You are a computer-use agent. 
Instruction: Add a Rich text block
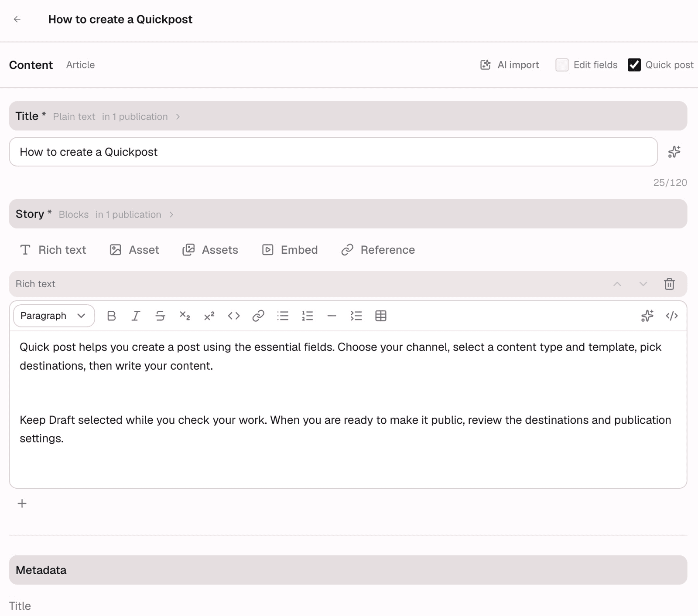53,250
